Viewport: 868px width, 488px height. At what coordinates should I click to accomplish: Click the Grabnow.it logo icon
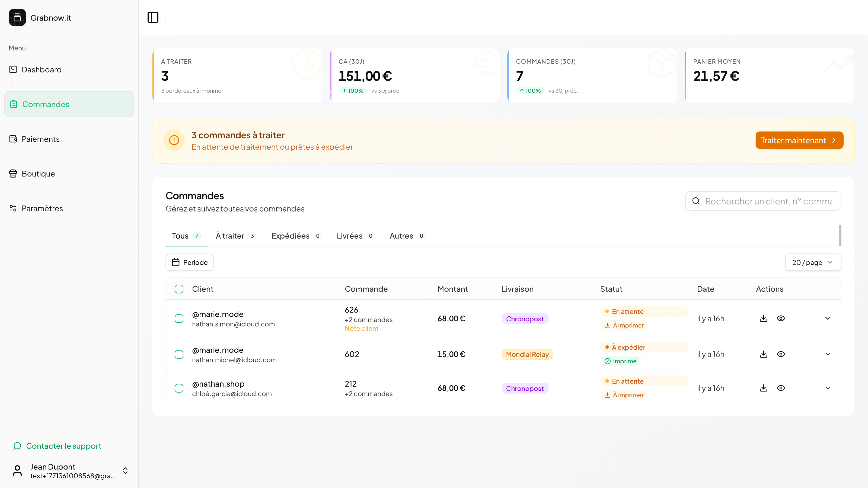click(x=17, y=17)
